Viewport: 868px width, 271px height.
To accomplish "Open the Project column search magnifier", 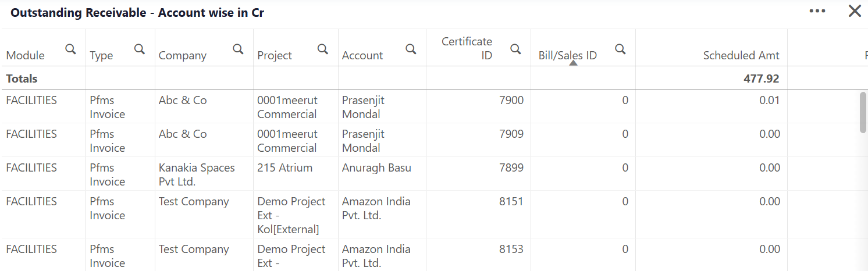I will pyautogui.click(x=323, y=49).
